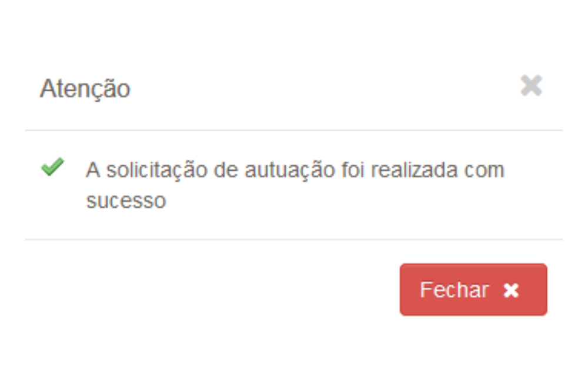Viewport: 588px width, 392px height.
Task: Click the header divider line below Atenção
Action: pos(293,130)
